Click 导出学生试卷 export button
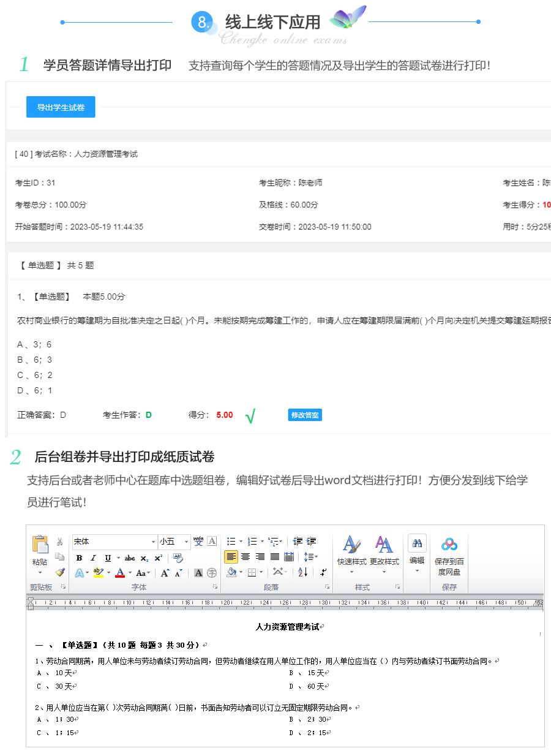 tap(61, 107)
